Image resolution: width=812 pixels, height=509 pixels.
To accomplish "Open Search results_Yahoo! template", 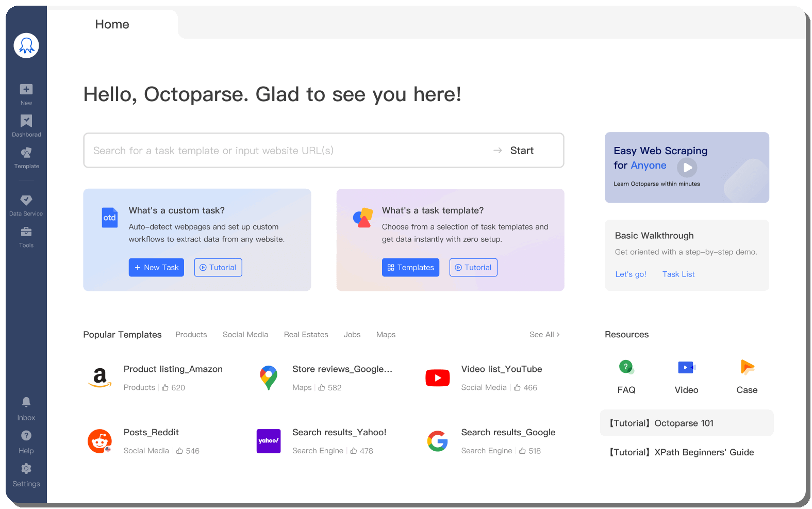I will (x=339, y=433).
